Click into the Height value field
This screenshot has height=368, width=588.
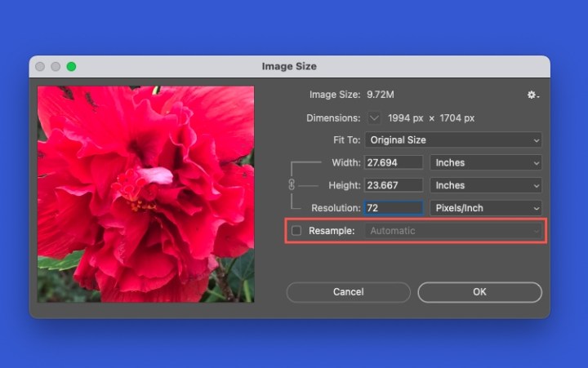(x=394, y=185)
